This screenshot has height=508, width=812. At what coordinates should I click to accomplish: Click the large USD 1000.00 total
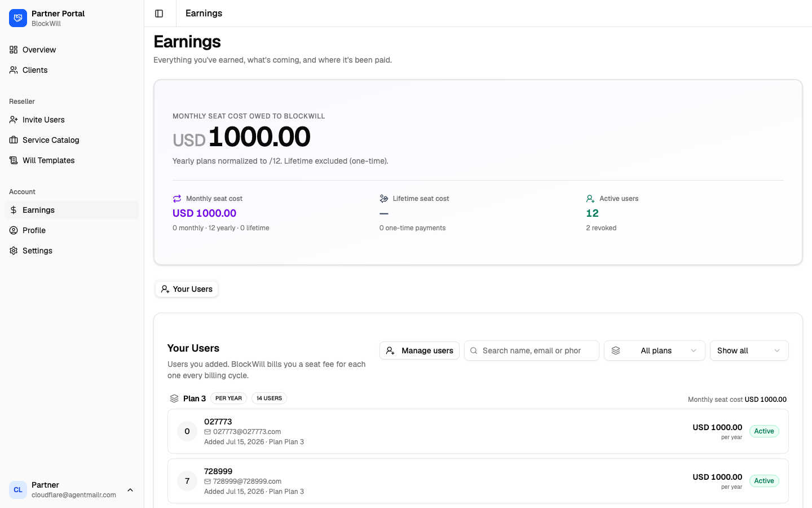click(241, 137)
